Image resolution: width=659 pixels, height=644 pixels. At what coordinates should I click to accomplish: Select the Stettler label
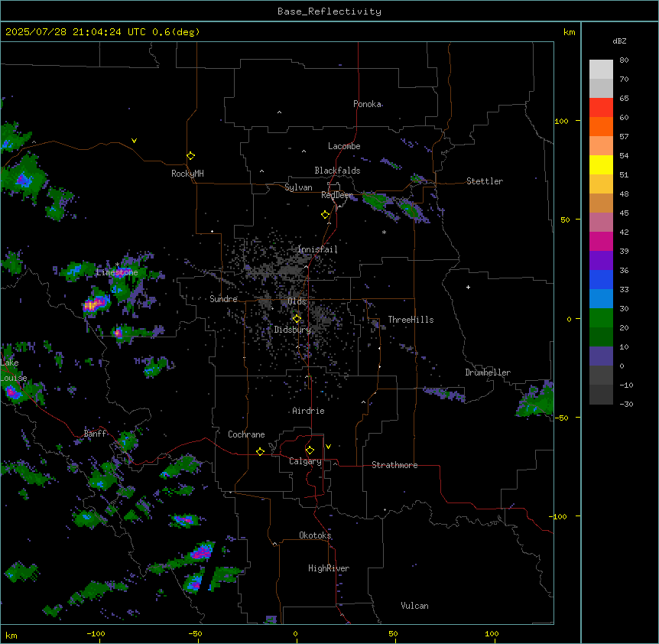[485, 181]
